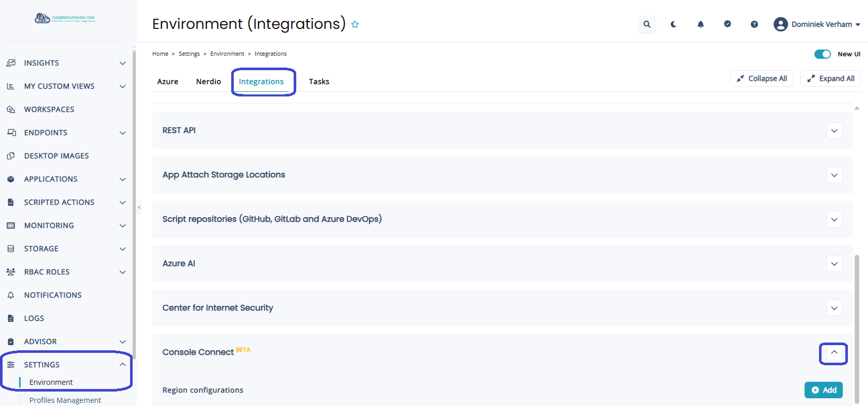Viewport: 868px width, 406px height.
Task: Click the Settings breadcrumb link
Action: pyautogui.click(x=189, y=54)
